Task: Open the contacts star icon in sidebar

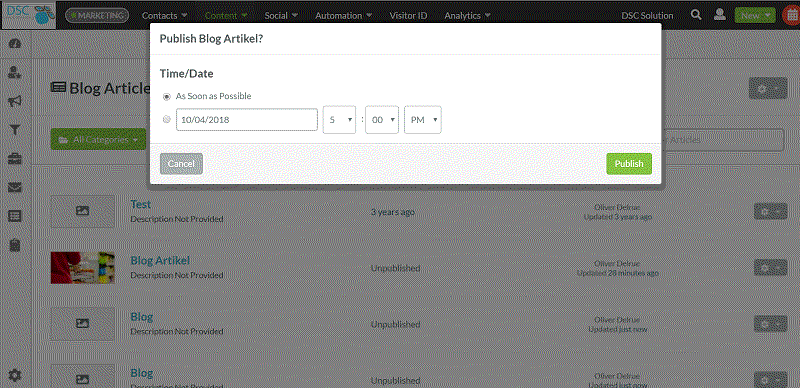Action: tap(15, 72)
